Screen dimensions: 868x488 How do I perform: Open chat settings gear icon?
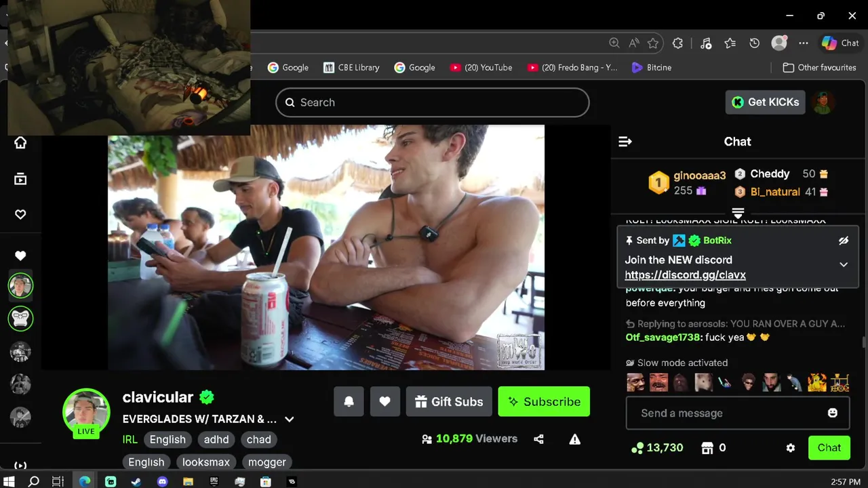790,448
